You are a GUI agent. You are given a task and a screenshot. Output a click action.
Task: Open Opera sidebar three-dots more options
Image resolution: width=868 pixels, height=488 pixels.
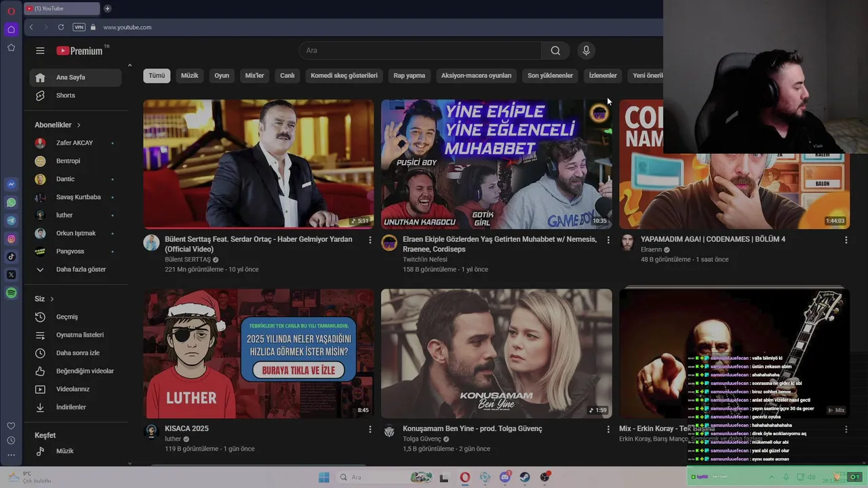click(x=11, y=455)
